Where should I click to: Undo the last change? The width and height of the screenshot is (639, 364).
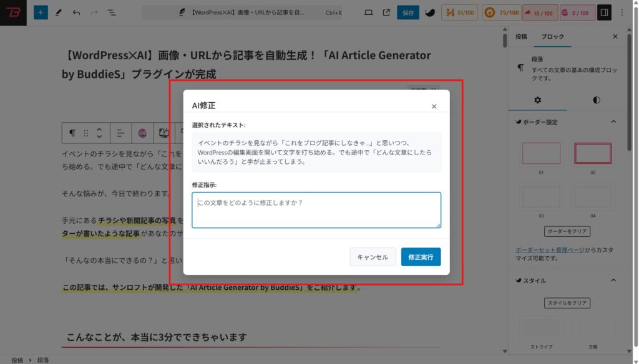click(76, 12)
